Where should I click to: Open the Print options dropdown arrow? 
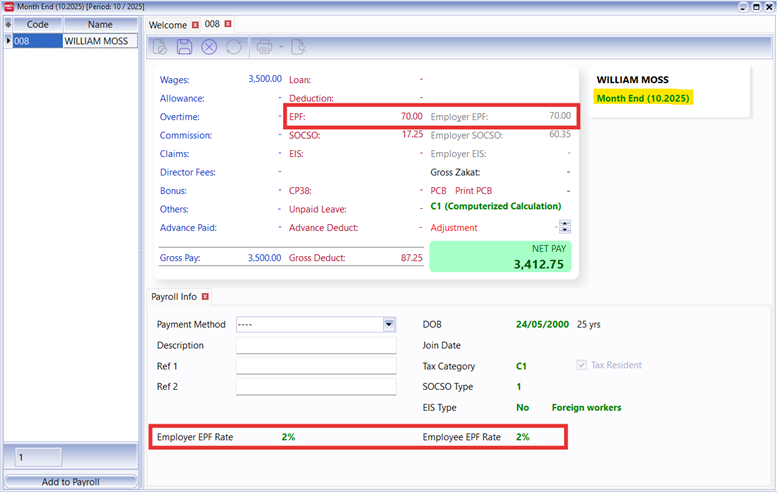281,47
